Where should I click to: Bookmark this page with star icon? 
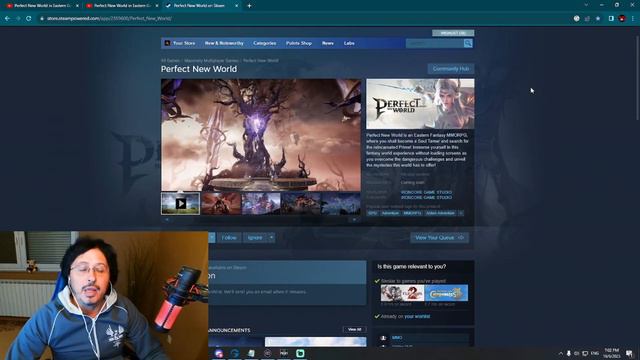598,18
